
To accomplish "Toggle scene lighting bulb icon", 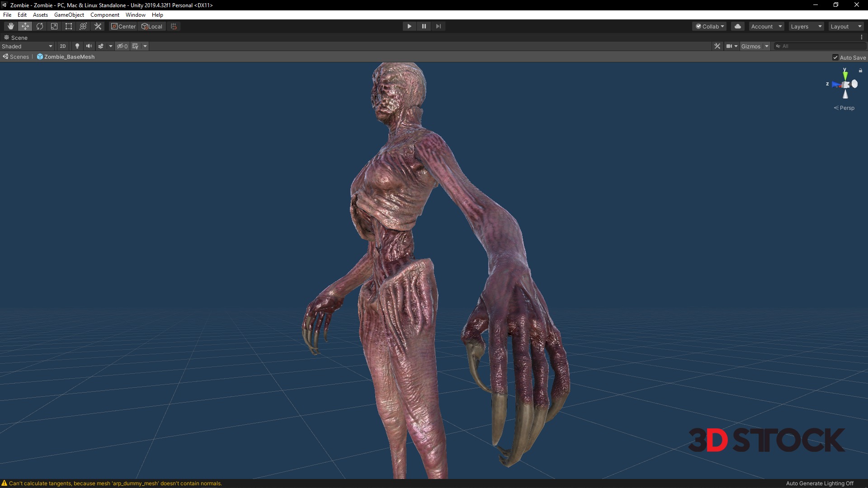I will tap(77, 46).
